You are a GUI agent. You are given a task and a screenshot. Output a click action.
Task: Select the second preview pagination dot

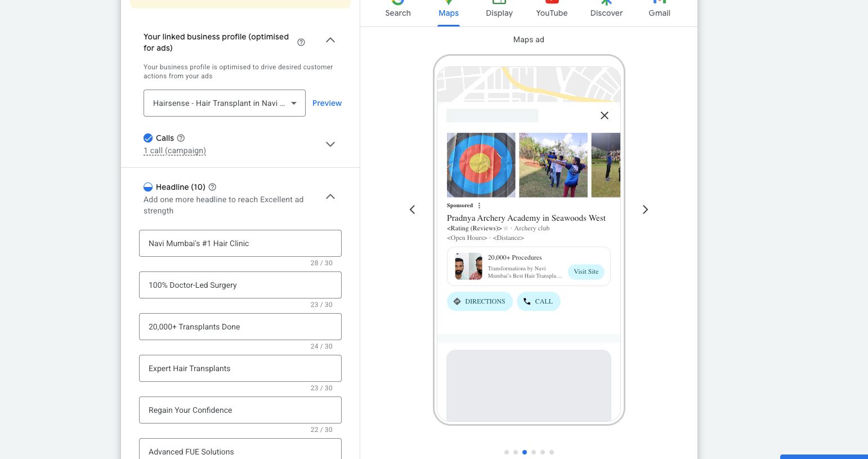pyautogui.click(x=516, y=452)
